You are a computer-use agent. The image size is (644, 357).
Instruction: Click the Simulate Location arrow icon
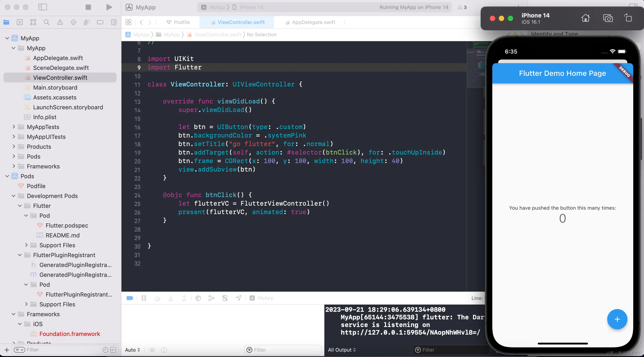click(238, 298)
